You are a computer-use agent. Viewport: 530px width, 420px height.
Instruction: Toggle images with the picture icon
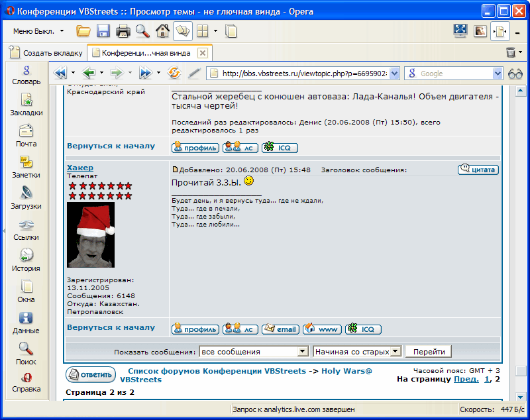(x=480, y=31)
